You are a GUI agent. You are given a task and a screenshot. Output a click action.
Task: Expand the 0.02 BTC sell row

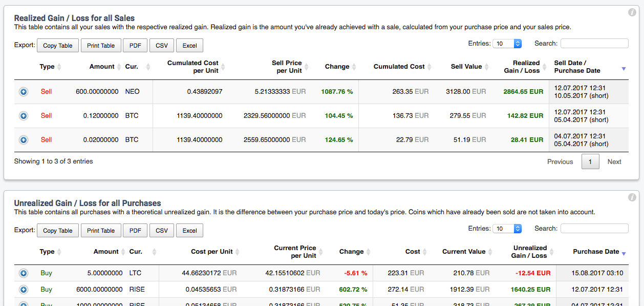[24, 139]
